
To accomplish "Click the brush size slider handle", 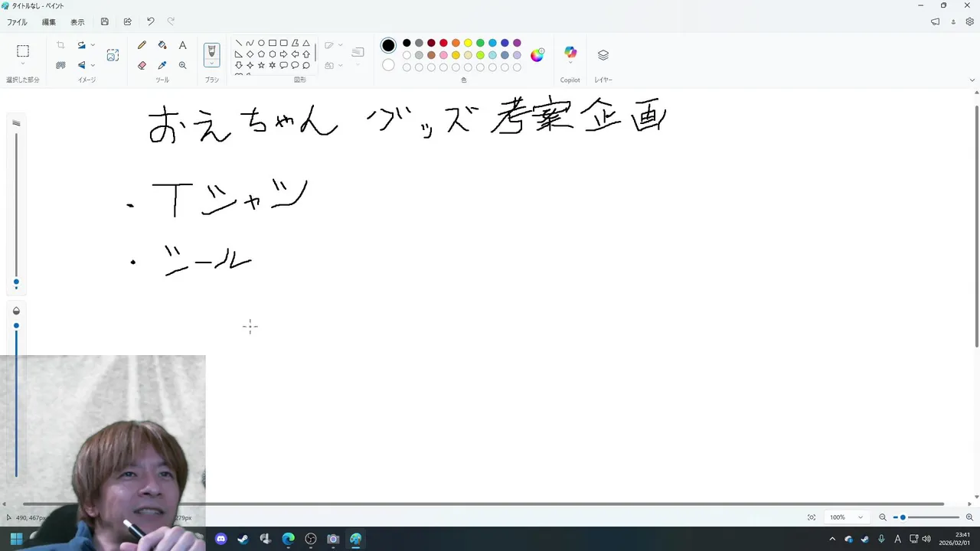I will (x=16, y=282).
